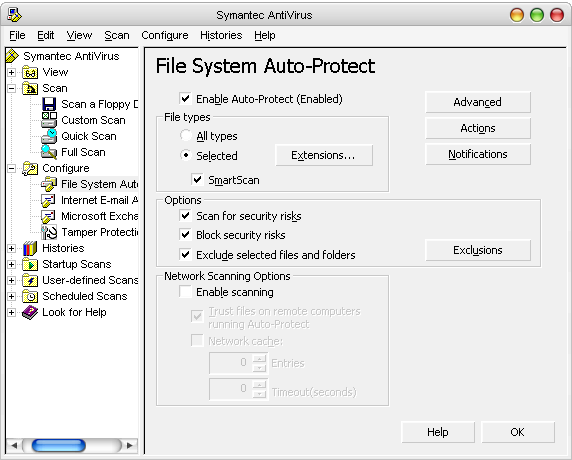
Task: Expand the User-defined Scans tree node
Action: pos(12,281)
